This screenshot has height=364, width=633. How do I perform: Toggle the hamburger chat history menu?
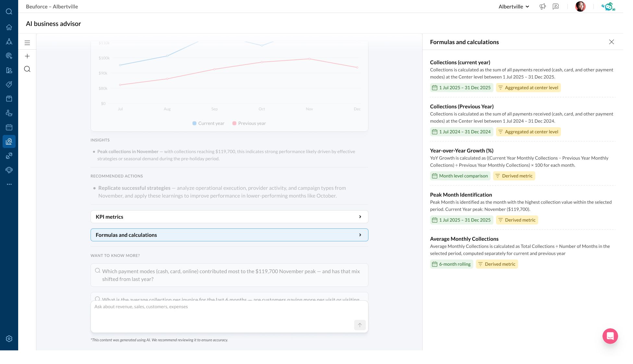click(x=27, y=43)
